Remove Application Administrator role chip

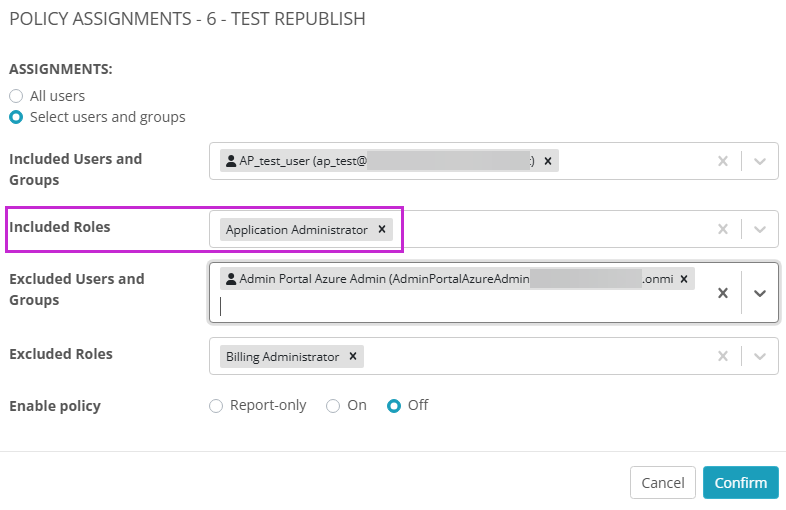click(x=381, y=230)
